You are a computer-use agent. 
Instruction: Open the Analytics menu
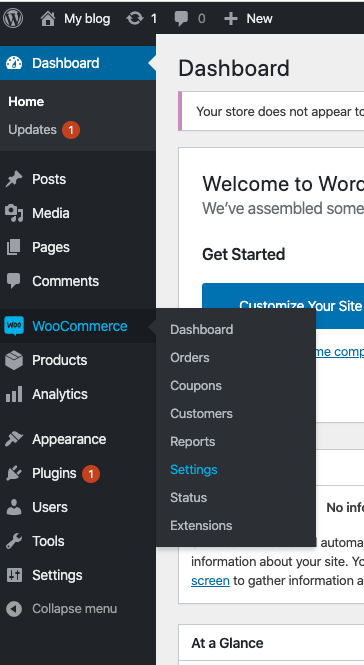(60, 394)
